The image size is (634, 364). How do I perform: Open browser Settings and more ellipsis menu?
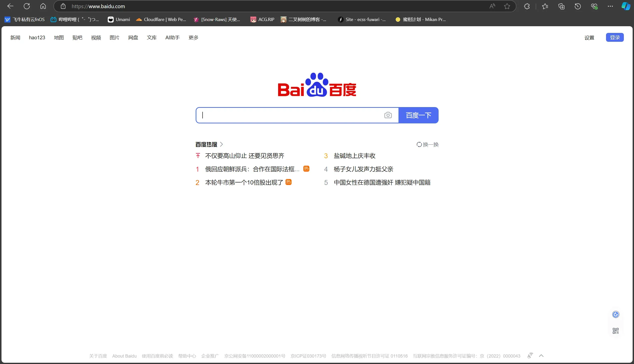pos(610,6)
